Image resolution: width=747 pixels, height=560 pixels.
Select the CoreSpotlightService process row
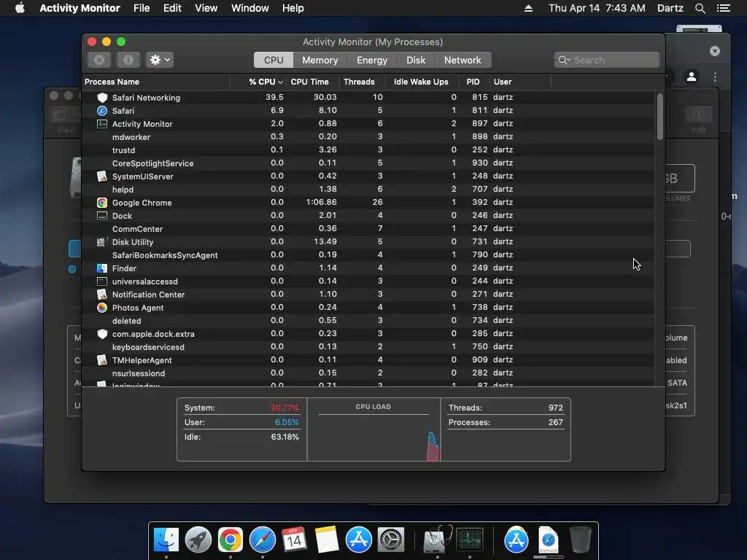[x=368, y=163]
